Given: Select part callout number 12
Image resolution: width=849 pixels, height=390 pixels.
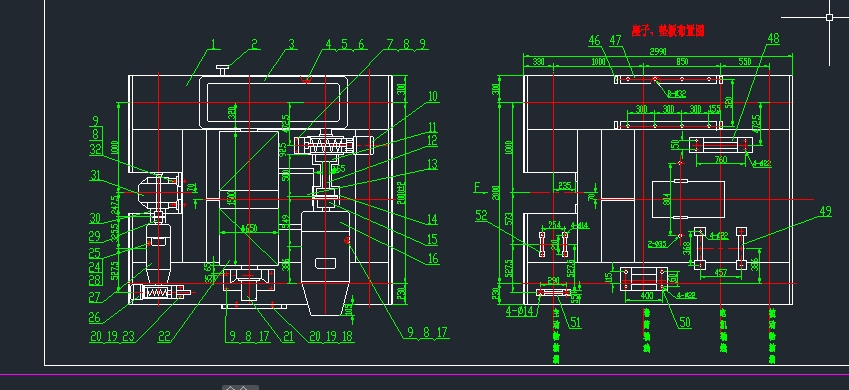Looking at the screenshot, I should (x=432, y=141).
